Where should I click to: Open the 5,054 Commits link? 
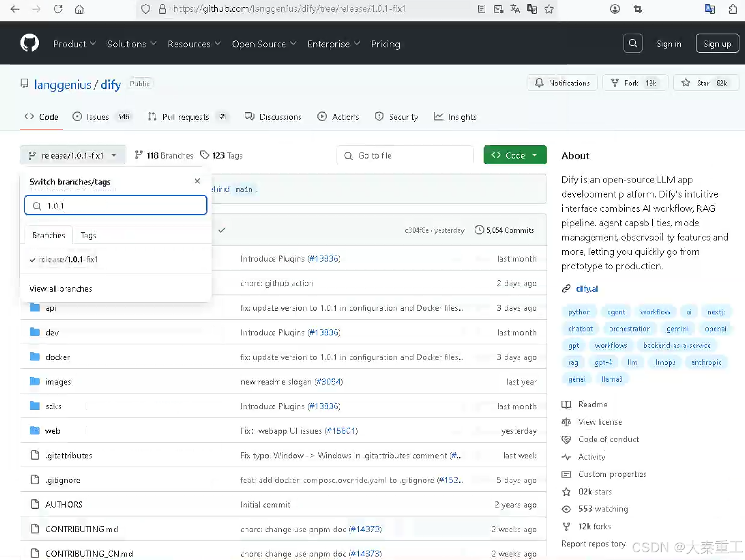click(504, 230)
